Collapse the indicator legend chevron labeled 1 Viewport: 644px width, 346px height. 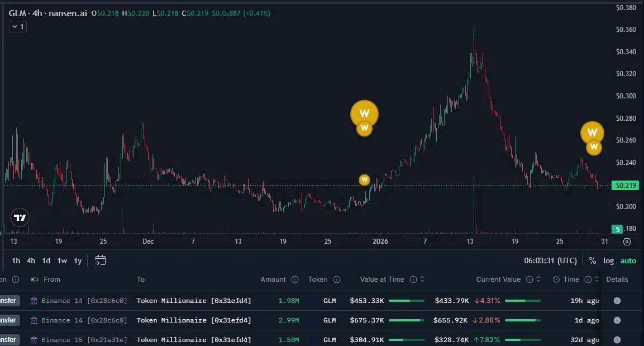pos(18,27)
